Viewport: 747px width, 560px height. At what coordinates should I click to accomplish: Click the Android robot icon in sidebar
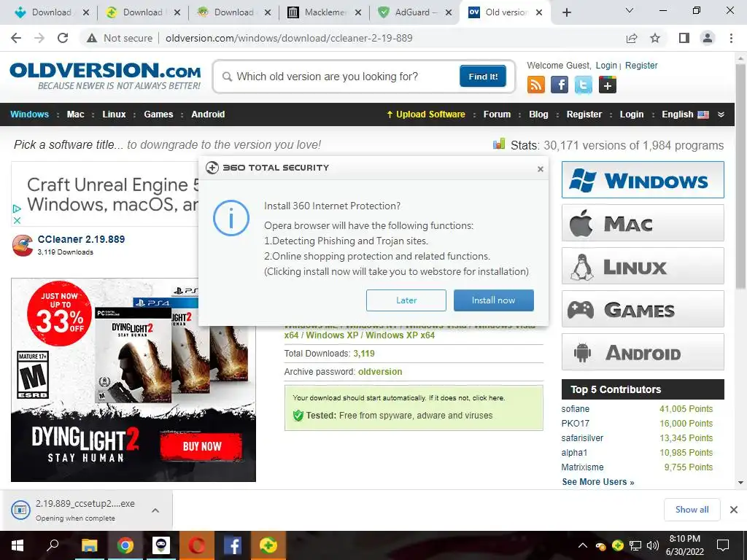(582, 353)
